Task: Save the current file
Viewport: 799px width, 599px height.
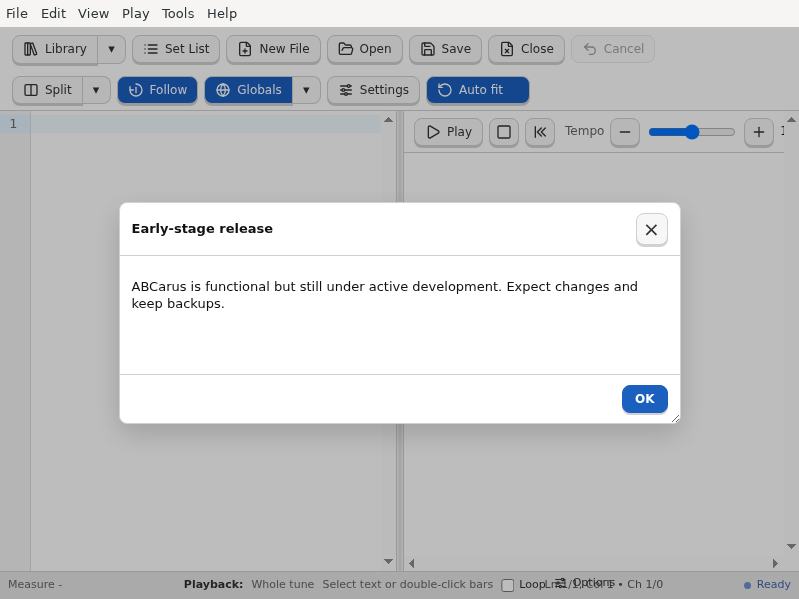Action: click(445, 49)
